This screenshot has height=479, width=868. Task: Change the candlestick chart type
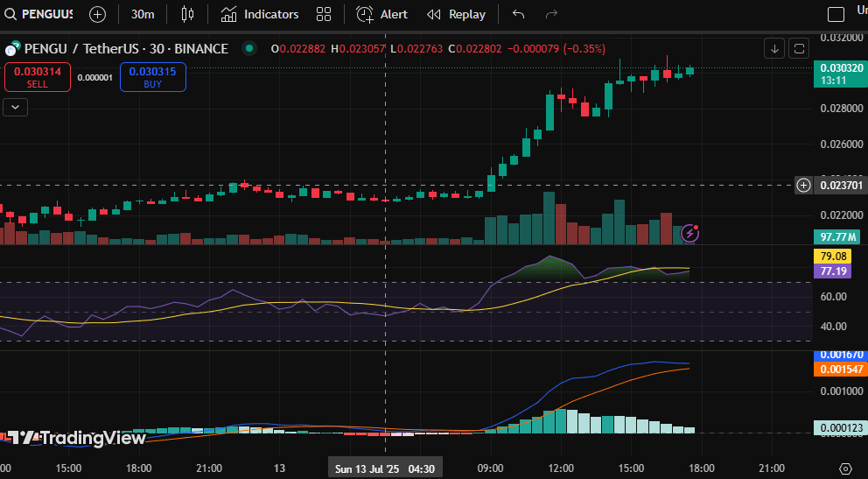coord(187,14)
